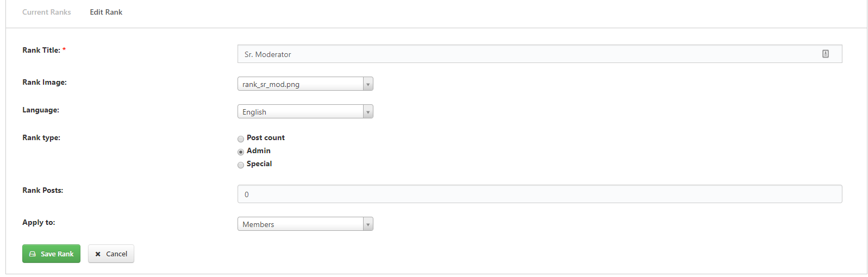The width and height of the screenshot is (868, 277).
Task: Select the Post count rank type
Action: coord(241,139)
